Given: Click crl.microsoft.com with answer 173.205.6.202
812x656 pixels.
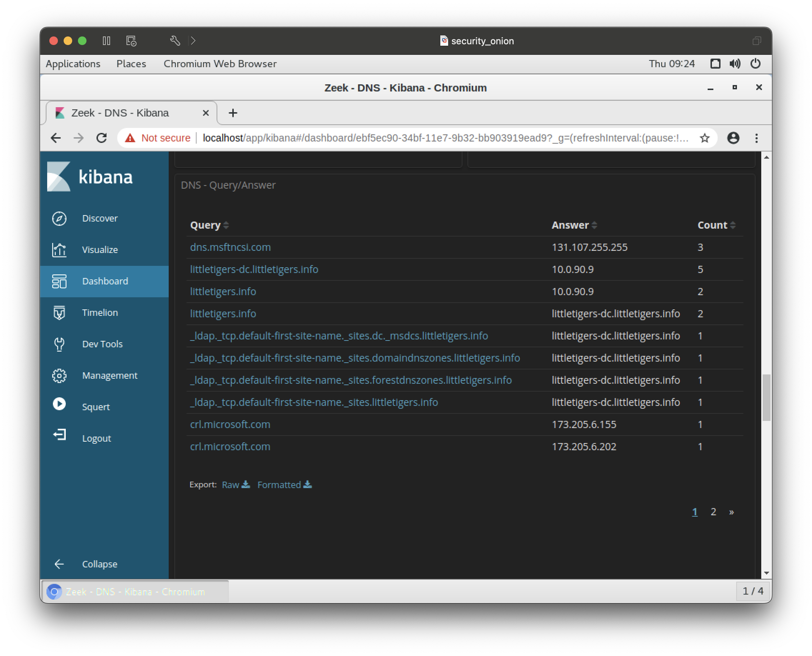Looking at the screenshot, I should point(230,447).
